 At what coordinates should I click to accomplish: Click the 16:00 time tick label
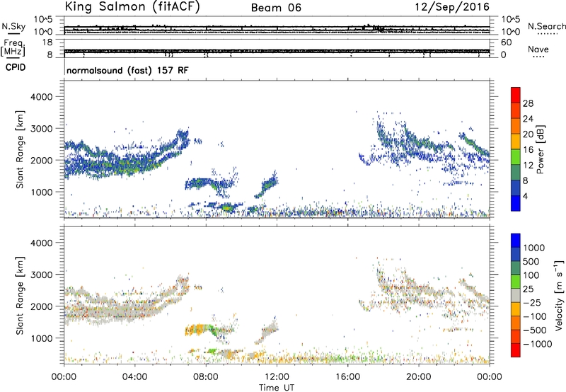(347, 377)
